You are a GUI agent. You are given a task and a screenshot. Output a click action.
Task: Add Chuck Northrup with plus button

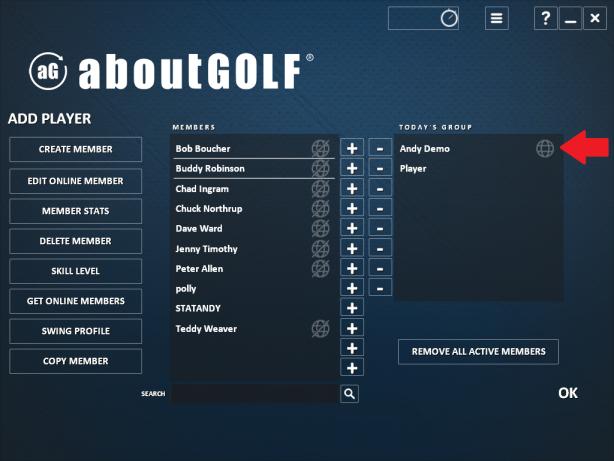click(352, 208)
